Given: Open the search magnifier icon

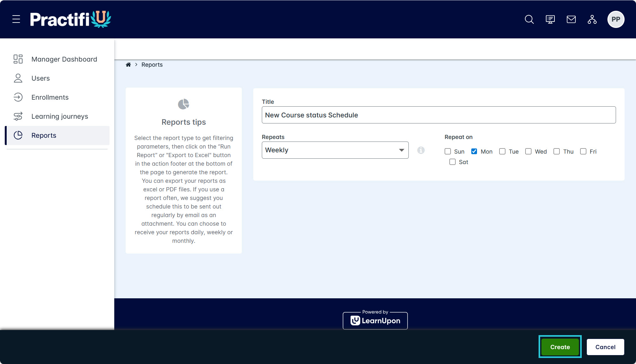Looking at the screenshot, I should pos(529,19).
